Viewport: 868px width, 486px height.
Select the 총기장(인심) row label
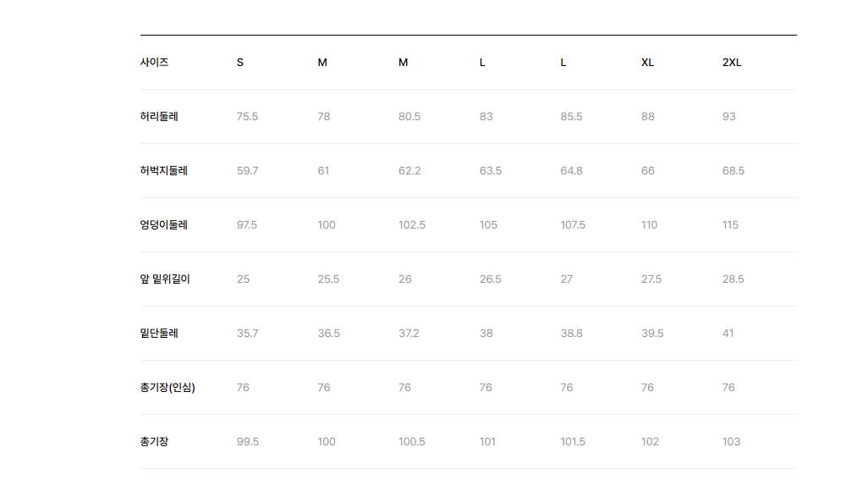coord(168,387)
